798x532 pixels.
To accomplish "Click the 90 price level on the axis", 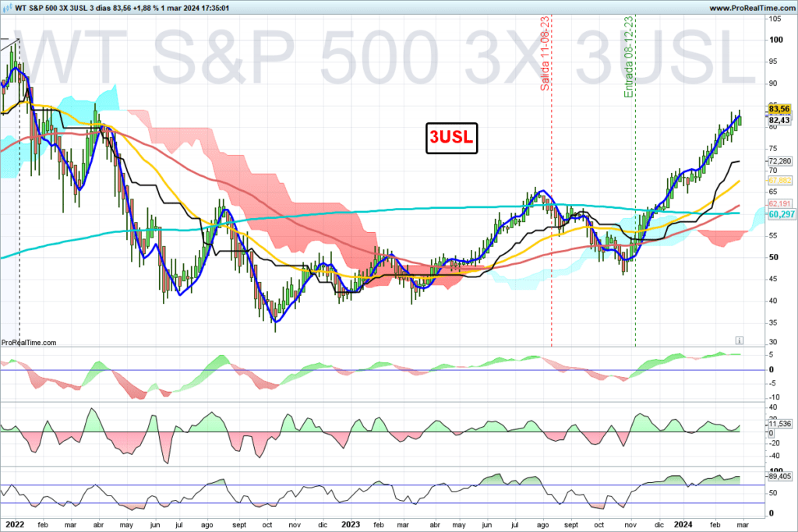I will point(773,83).
